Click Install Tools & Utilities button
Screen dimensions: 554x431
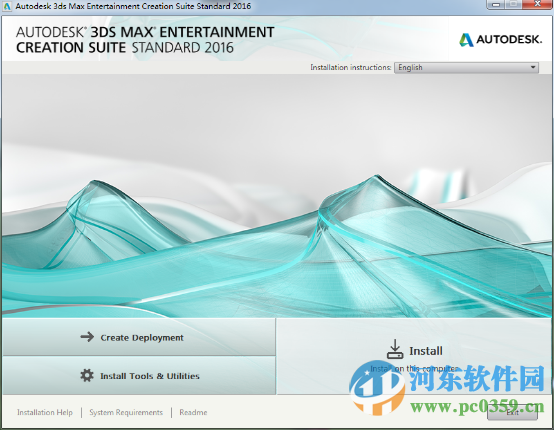[139, 376]
